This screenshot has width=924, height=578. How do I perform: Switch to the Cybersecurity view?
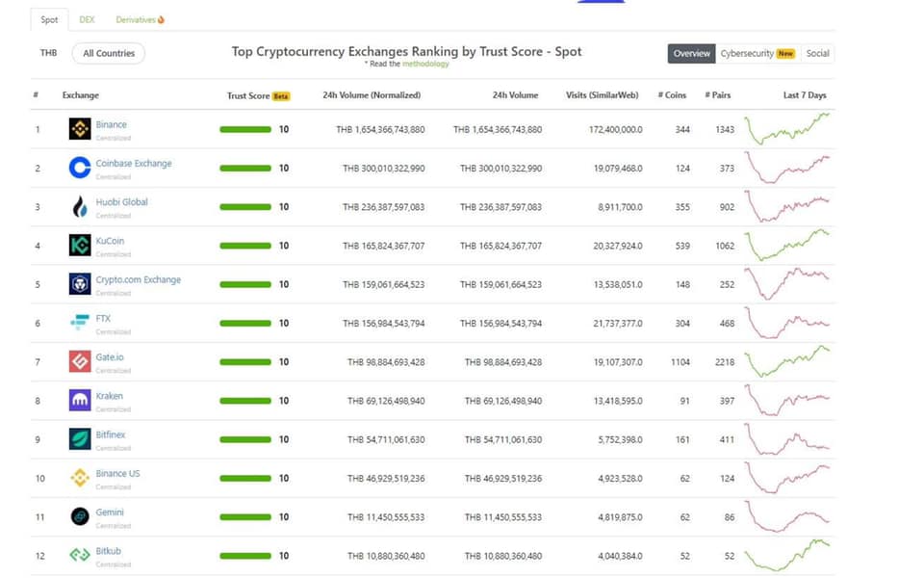[757, 53]
